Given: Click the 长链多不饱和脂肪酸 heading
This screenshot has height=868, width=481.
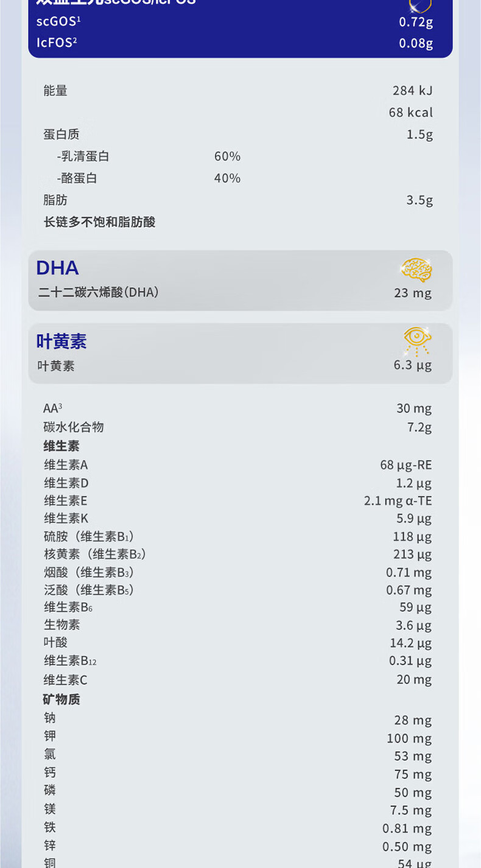Looking at the screenshot, I should point(99,222).
